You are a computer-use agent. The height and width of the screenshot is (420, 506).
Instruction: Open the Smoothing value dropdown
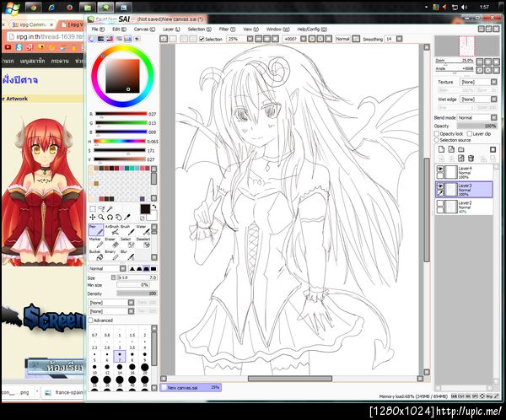[x=399, y=39]
